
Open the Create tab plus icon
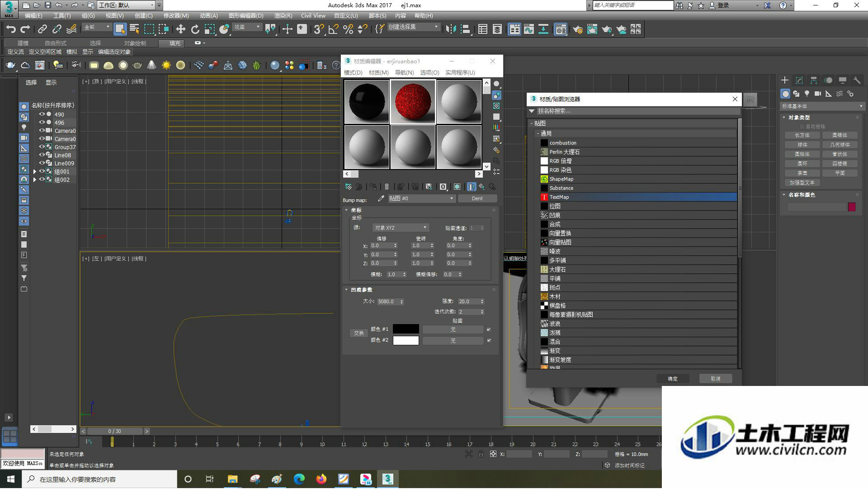pos(785,80)
